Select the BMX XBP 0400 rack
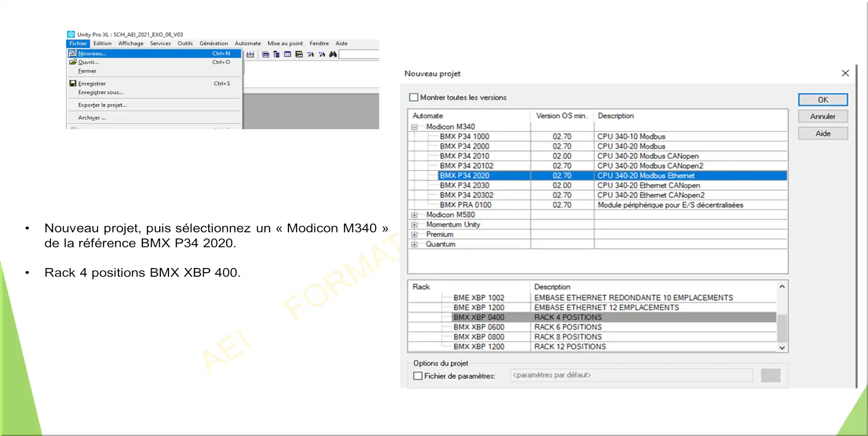This screenshot has width=868, height=436. [x=592, y=317]
